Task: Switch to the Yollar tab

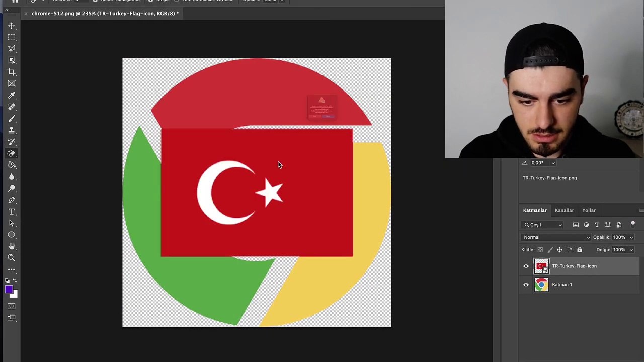Action: 589,210
